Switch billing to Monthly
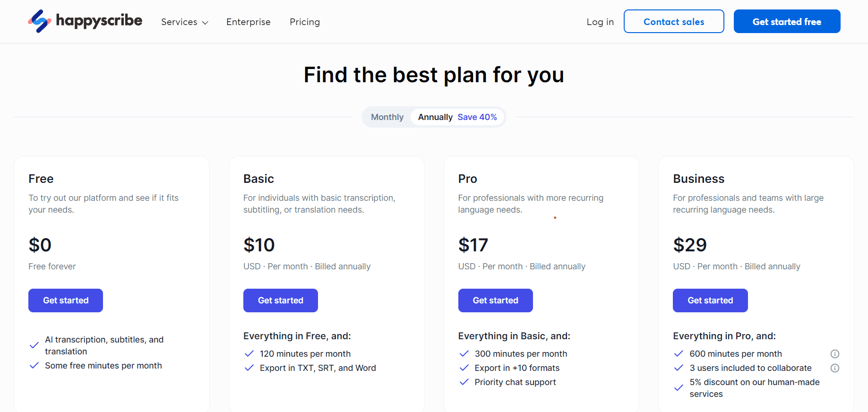This screenshot has height=412, width=868. pyautogui.click(x=387, y=117)
